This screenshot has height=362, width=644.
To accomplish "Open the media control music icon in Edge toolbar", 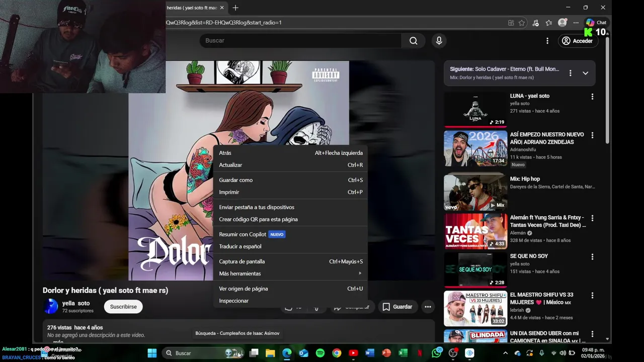I will coord(535,23).
